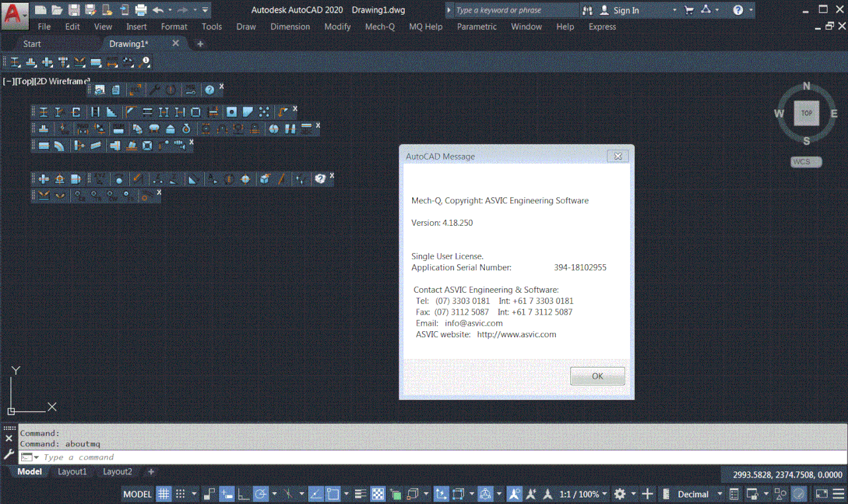The height and width of the screenshot is (504, 848).
Task: Open the annotation scale 1:1 / 100% dropdown
Action: (x=584, y=494)
